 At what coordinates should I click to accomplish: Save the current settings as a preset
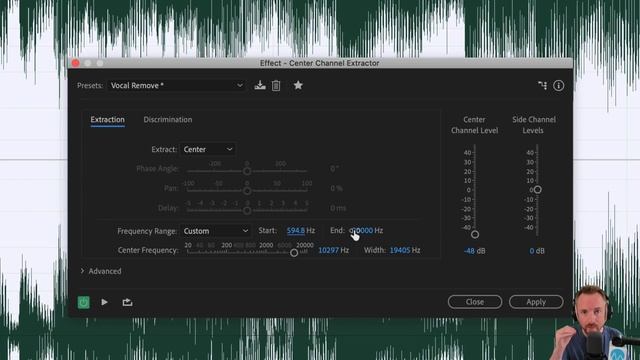click(260, 85)
